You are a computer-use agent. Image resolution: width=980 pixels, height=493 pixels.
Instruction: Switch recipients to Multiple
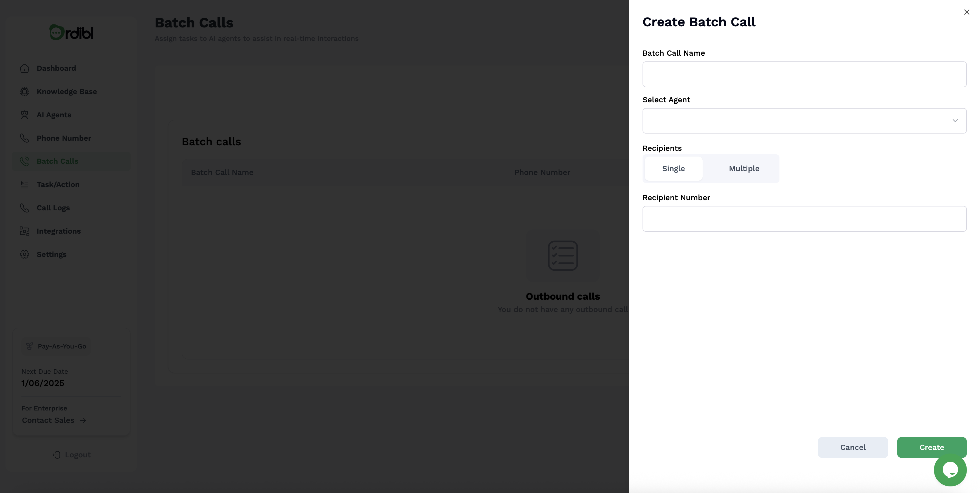coord(744,168)
